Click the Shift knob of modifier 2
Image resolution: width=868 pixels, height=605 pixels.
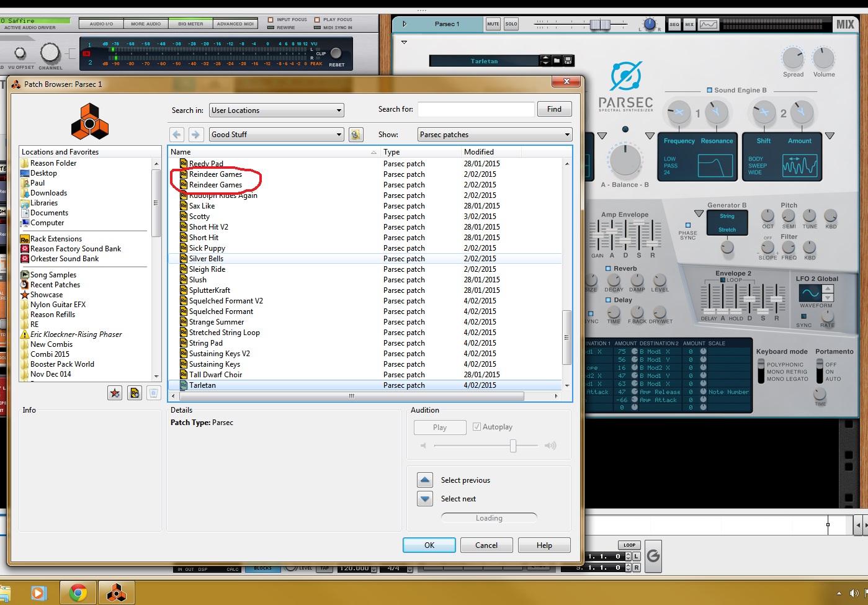point(764,112)
